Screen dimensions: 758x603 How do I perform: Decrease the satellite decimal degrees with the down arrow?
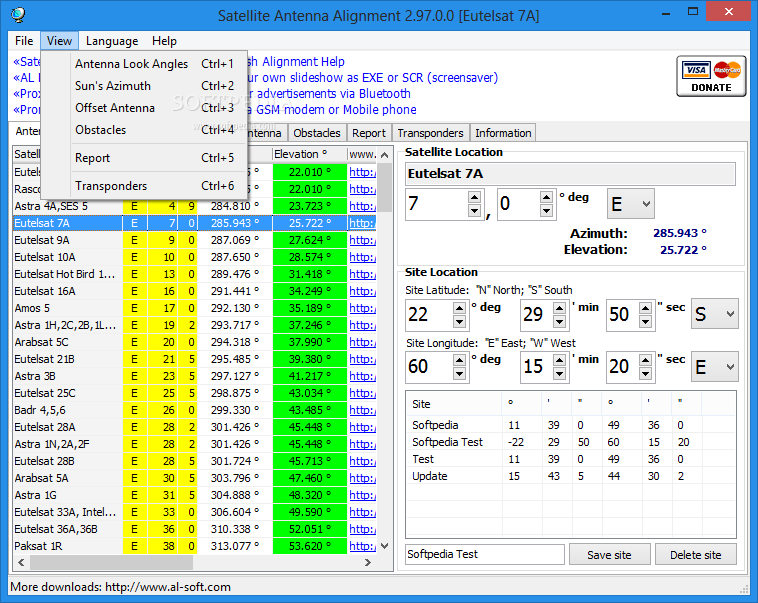pyautogui.click(x=546, y=210)
